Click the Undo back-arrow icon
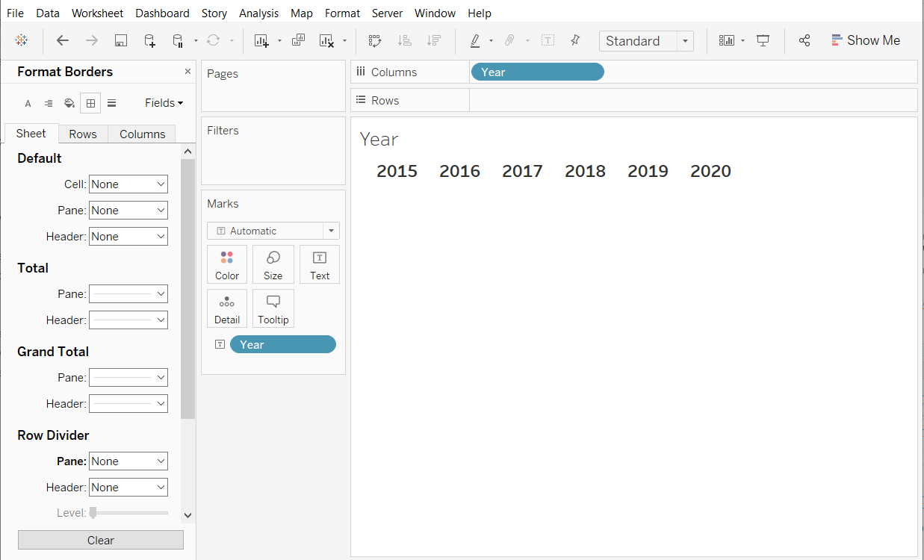 click(63, 41)
